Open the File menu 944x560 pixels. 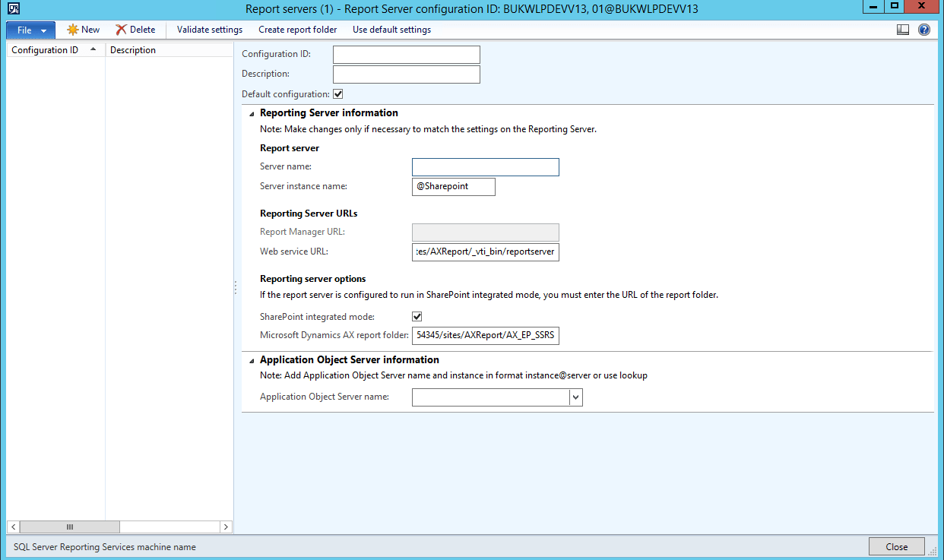click(30, 30)
